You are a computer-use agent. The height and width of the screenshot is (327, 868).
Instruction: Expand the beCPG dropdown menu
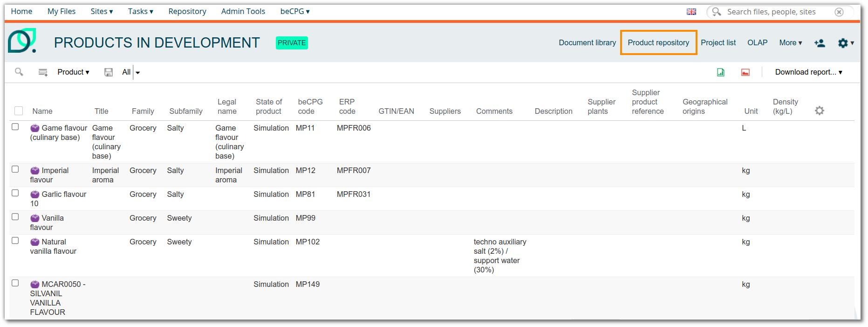(295, 11)
